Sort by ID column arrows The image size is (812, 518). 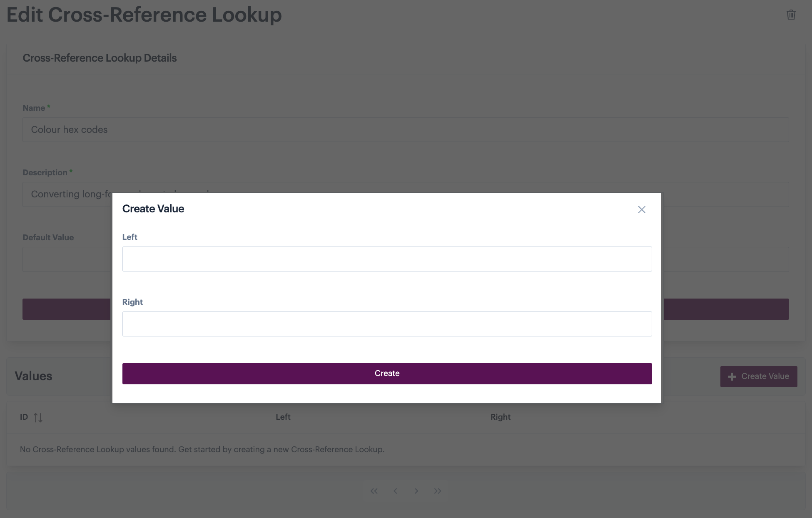tap(38, 417)
